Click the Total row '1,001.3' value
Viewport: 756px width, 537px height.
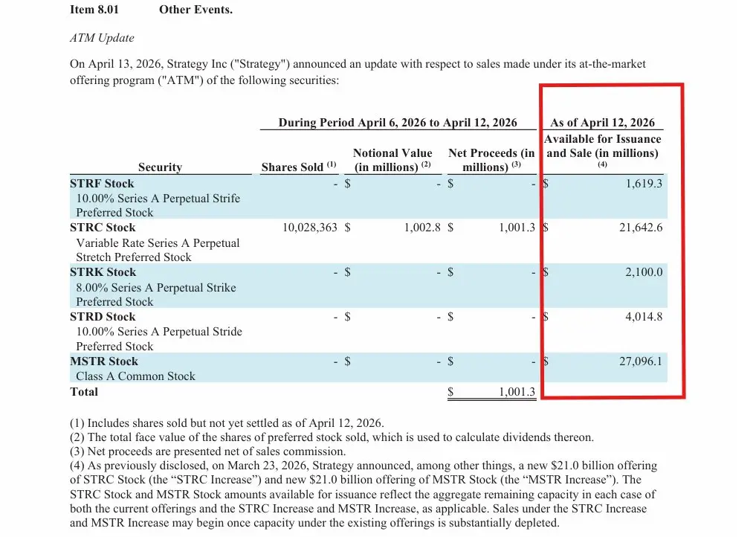point(517,392)
